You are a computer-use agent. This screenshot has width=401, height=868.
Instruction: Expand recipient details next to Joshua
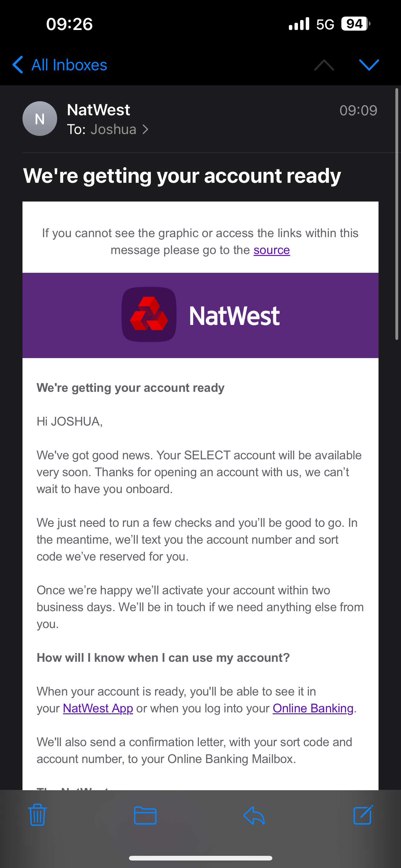coord(145,129)
